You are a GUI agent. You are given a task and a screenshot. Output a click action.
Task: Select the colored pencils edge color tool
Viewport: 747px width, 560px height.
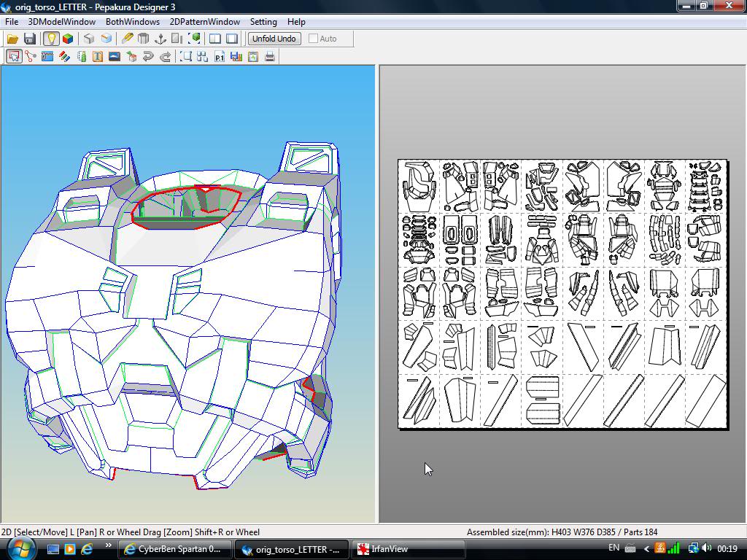pos(64,57)
